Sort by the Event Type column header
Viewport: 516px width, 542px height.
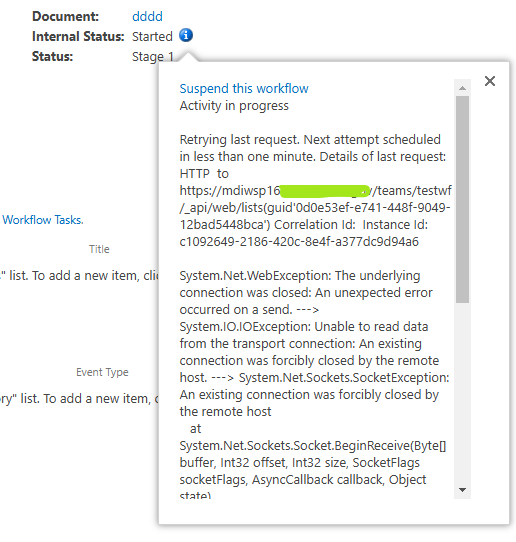click(102, 372)
